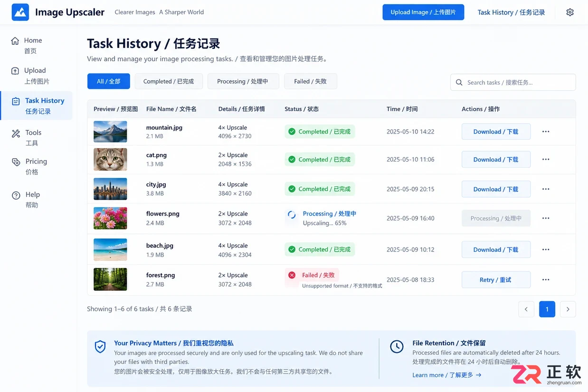Open more options for beach.jpg

coord(546,249)
